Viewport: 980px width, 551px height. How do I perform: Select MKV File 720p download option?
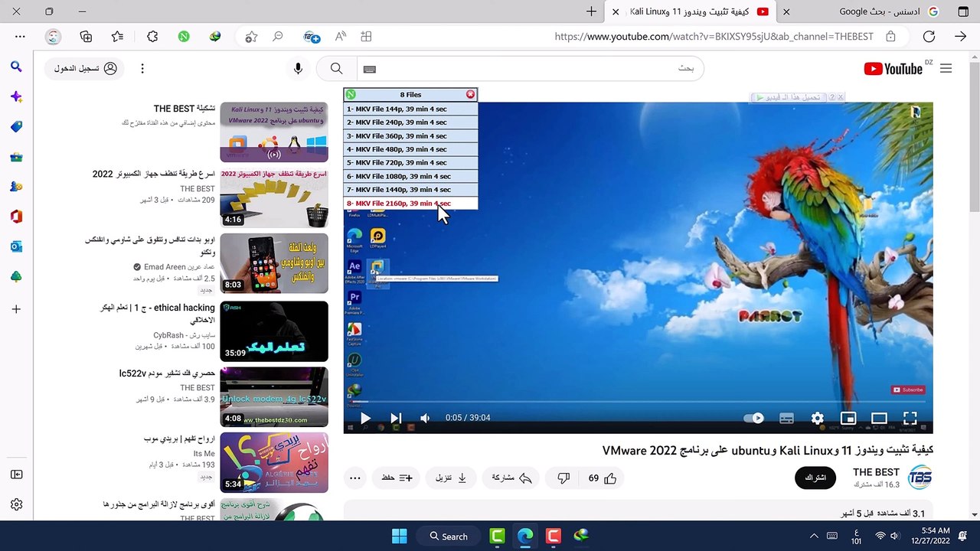[x=410, y=163]
